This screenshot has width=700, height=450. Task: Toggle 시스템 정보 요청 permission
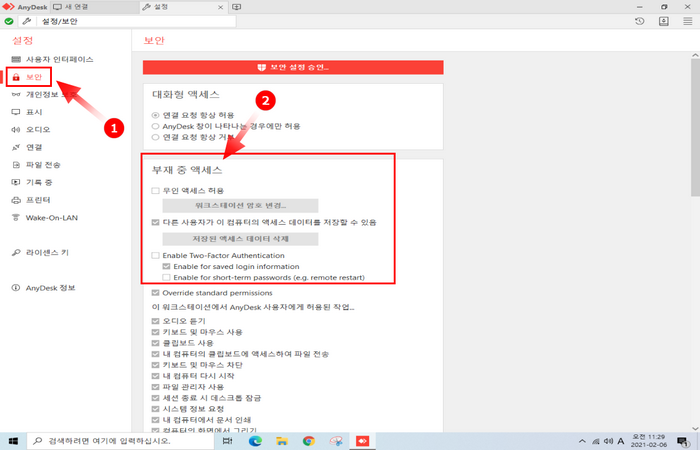155,409
